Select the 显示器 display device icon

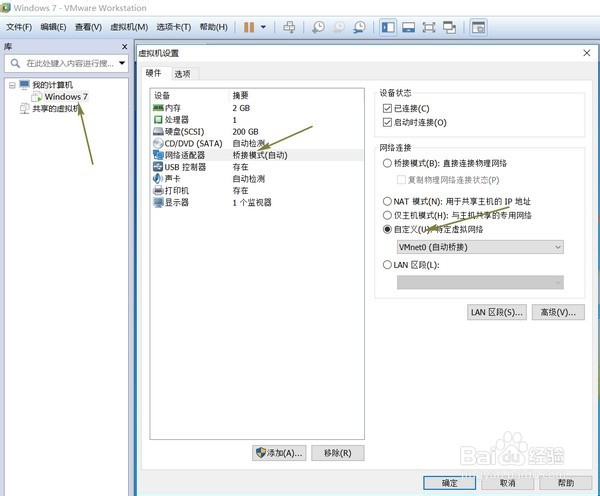tap(158, 202)
